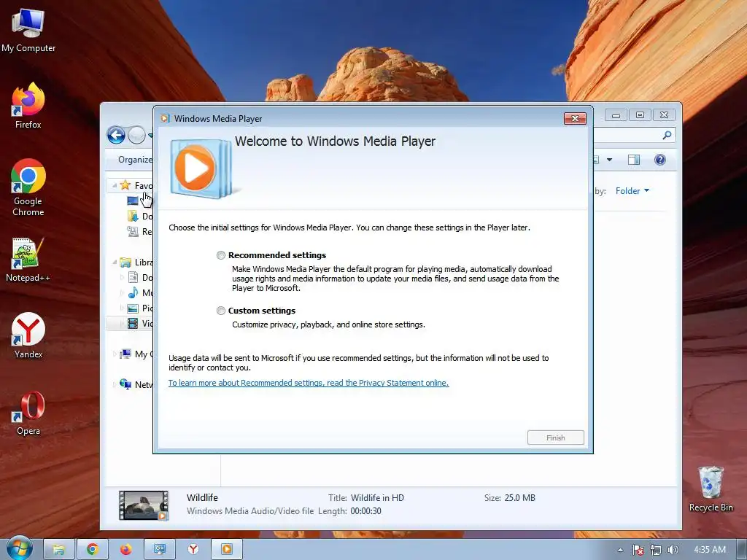This screenshot has width=747, height=560.
Task: Click the Wildlife in HD title value
Action: pos(377,497)
